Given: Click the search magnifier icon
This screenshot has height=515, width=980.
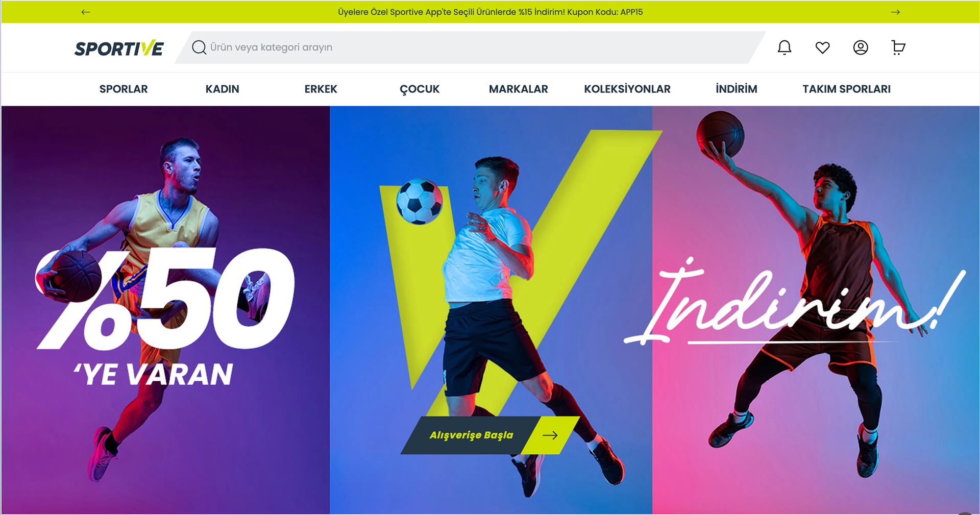Looking at the screenshot, I should pyautogui.click(x=199, y=47).
